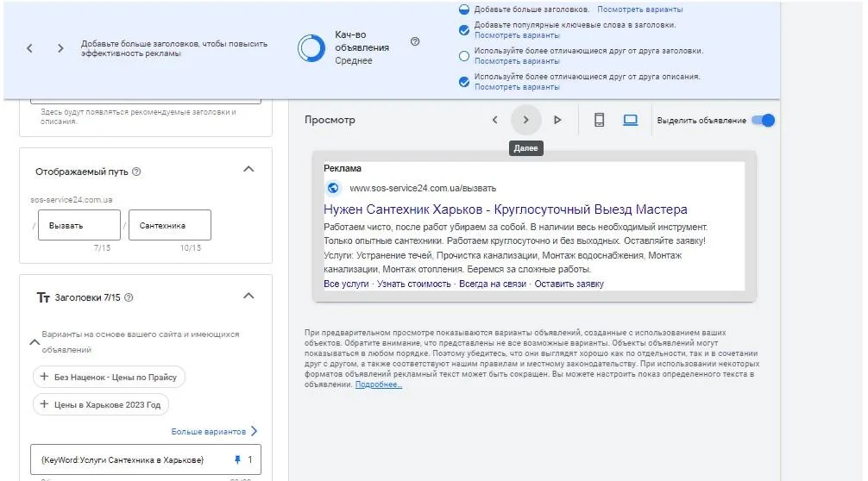Click Посмотреть варианты under popular keywords
868x481 pixels.
[x=517, y=35]
